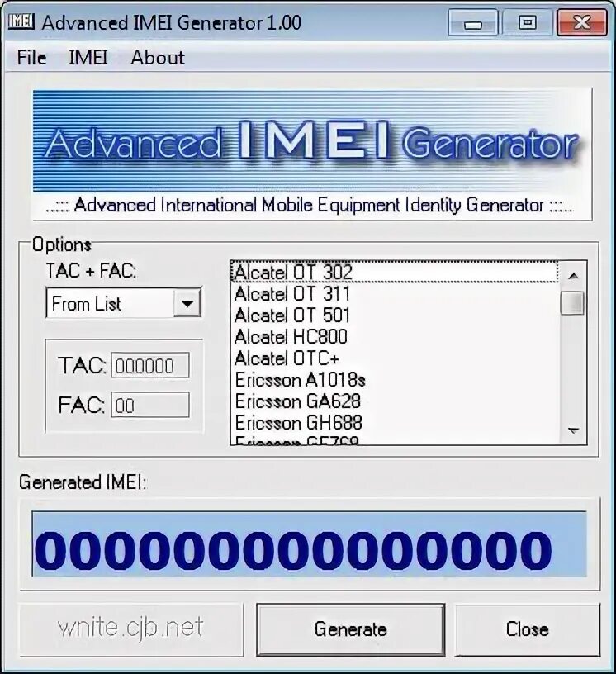Select Ericsson GA628 in the list
This screenshot has height=674, width=616.
click(395, 401)
